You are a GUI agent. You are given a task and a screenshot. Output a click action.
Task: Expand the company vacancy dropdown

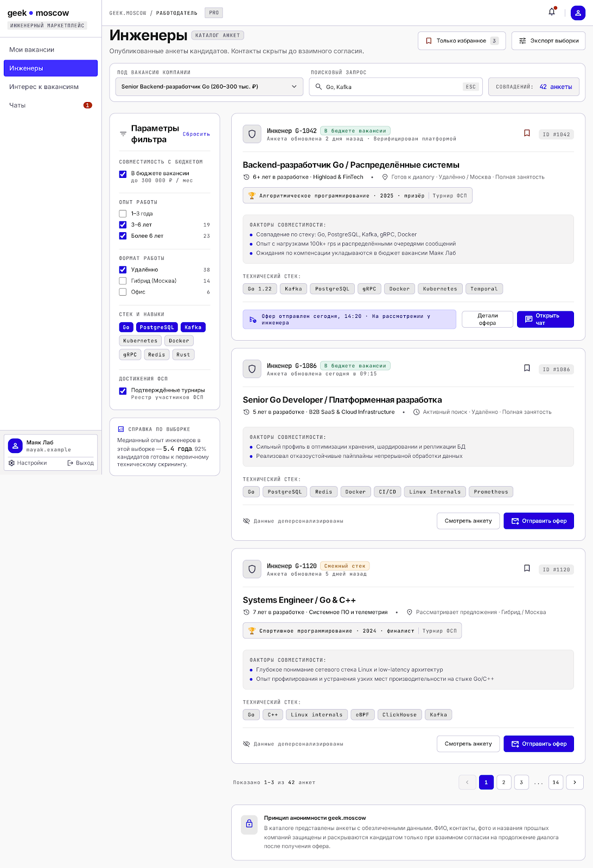click(209, 87)
